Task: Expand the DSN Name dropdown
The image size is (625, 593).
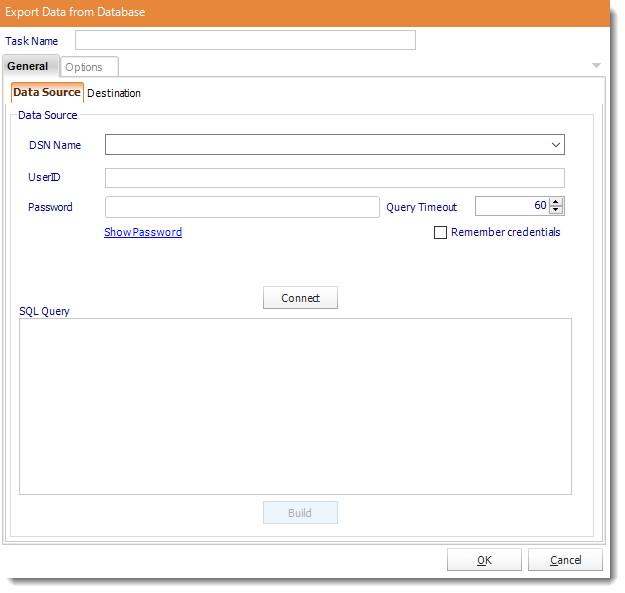Action: [x=556, y=145]
